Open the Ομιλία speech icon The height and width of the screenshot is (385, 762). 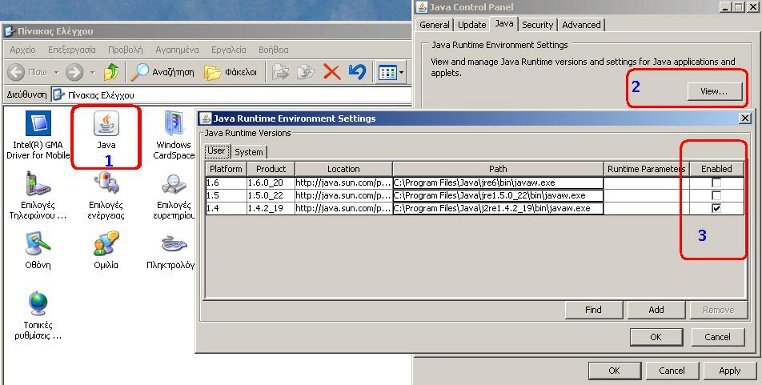[106, 244]
